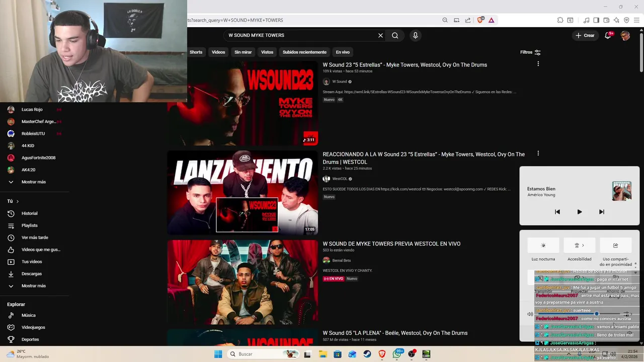Select the Videos filter chip
The height and width of the screenshot is (362, 644).
tap(218, 52)
